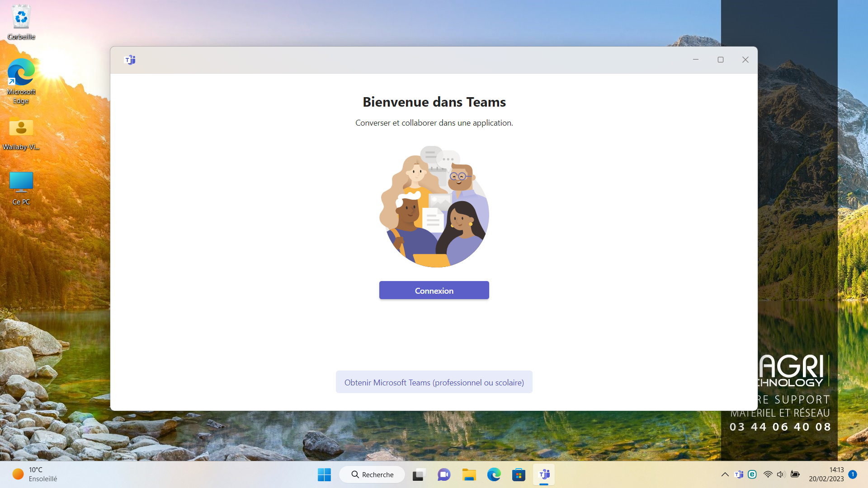Open the Chat (Teams) taskbar icon
This screenshot has height=488, width=868.
click(444, 474)
